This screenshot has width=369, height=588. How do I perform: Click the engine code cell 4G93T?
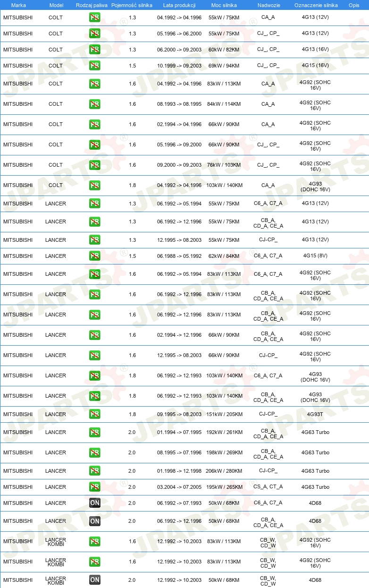315,414
